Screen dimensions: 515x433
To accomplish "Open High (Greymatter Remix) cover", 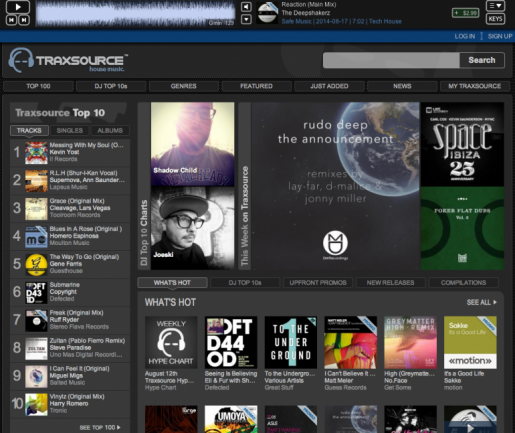I will click(410, 342).
